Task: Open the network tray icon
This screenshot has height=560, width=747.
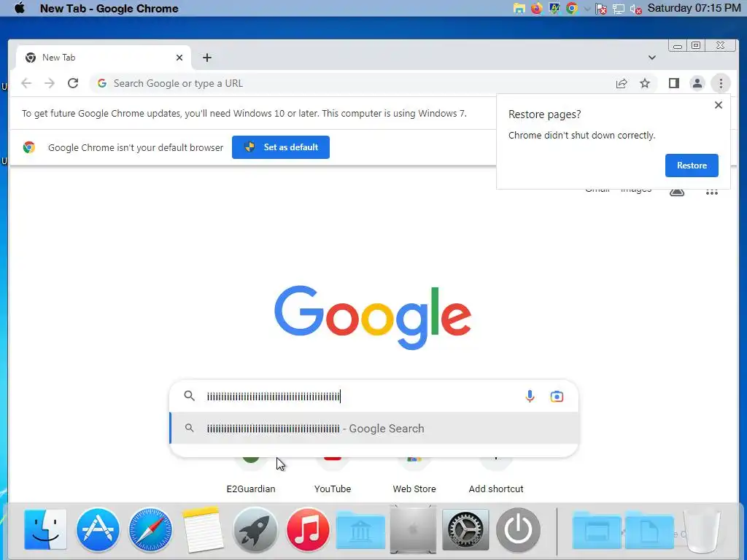Action: pos(619,9)
